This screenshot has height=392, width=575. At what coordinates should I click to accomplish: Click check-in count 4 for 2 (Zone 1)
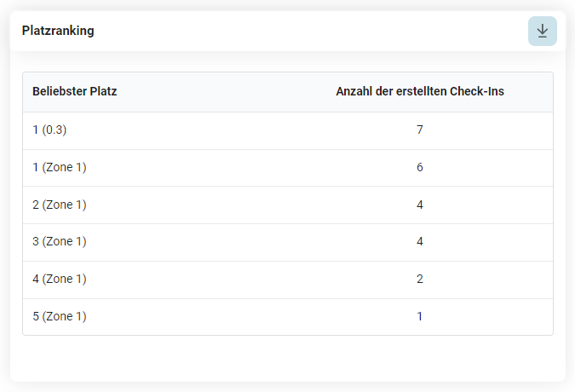coord(420,205)
